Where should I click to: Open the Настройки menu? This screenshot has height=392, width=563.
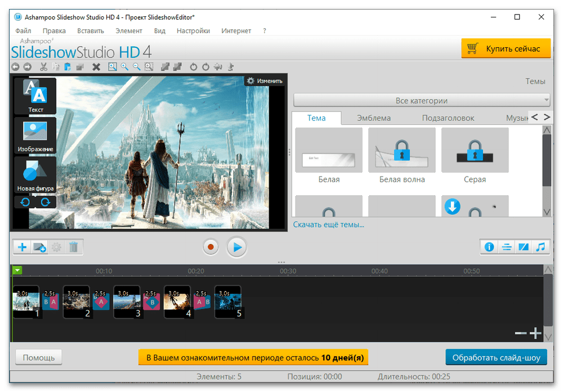[x=193, y=31]
